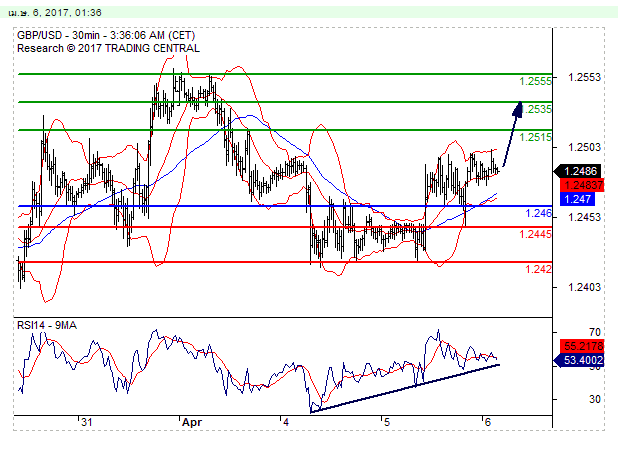Click the red 1.24837 price tag
Image resolution: width=618 pixels, height=449 pixels.
582,185
